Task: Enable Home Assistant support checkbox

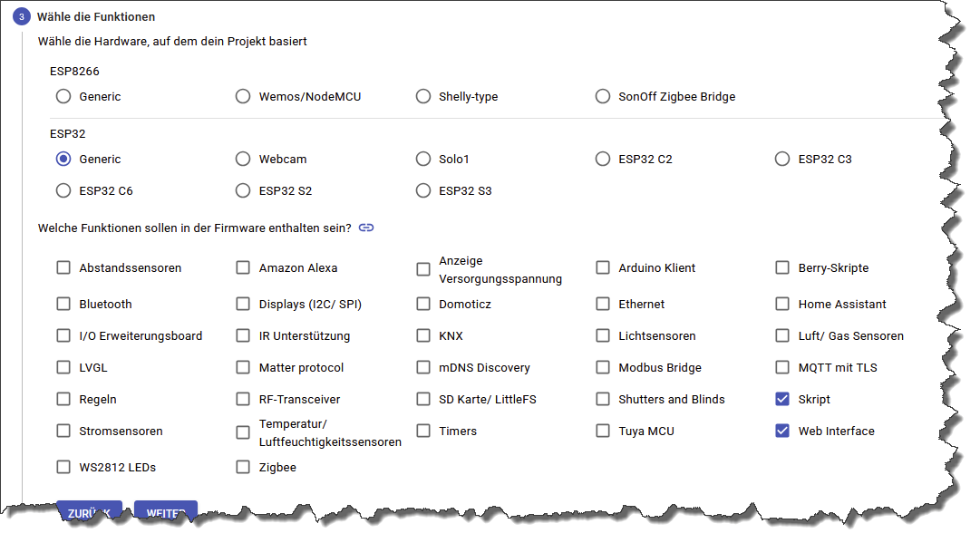Action: [x=782, y=304]
